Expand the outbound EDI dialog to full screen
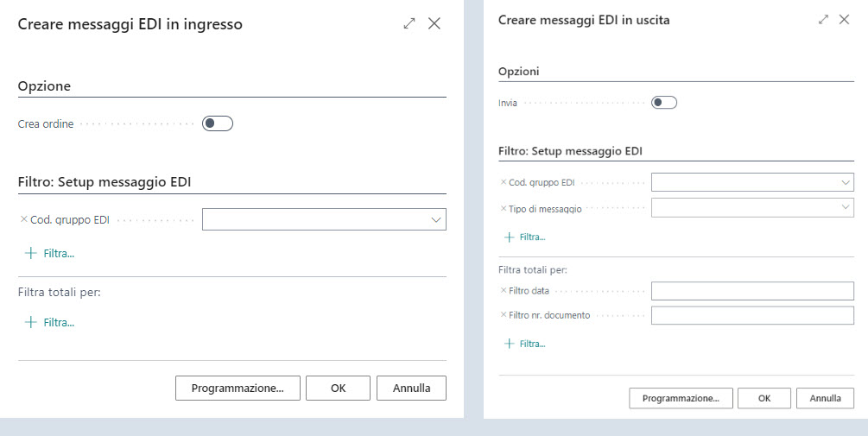 pyautogui.click(x=823, y=19)
